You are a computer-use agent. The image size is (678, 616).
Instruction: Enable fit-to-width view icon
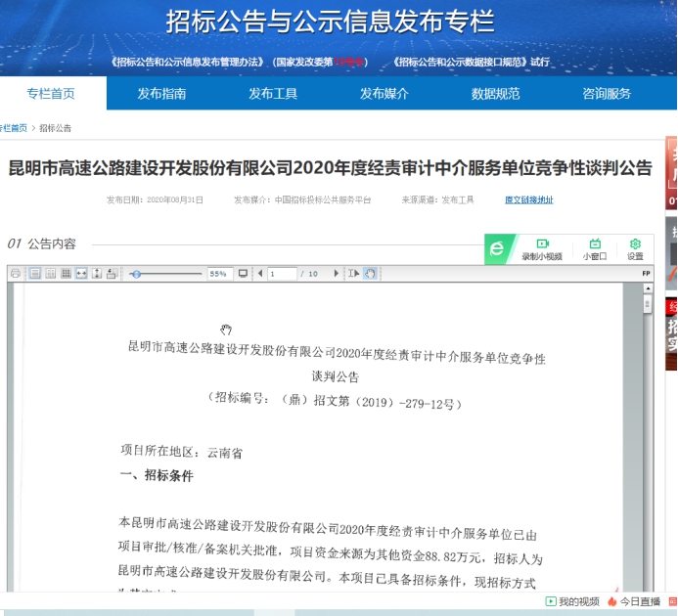pyautogui.click(x=81, y=274)
